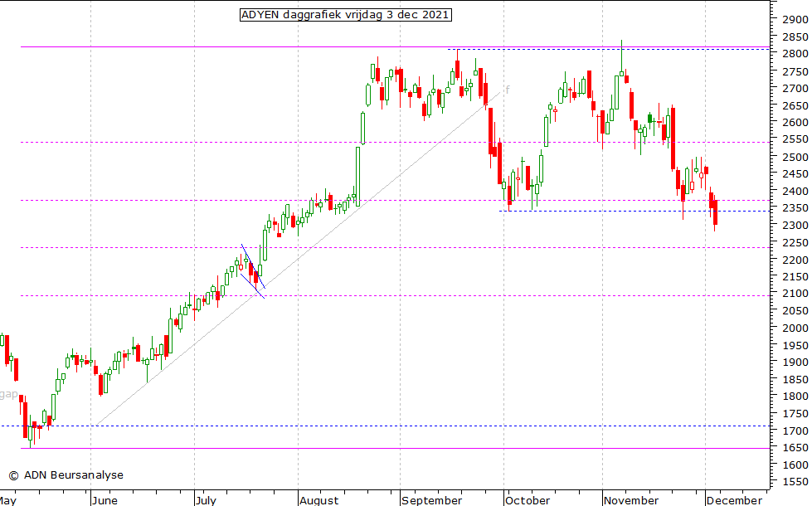Click the 2150 price axis label
The width and height of the screenshot is (812, 506).
coord(795,277)
